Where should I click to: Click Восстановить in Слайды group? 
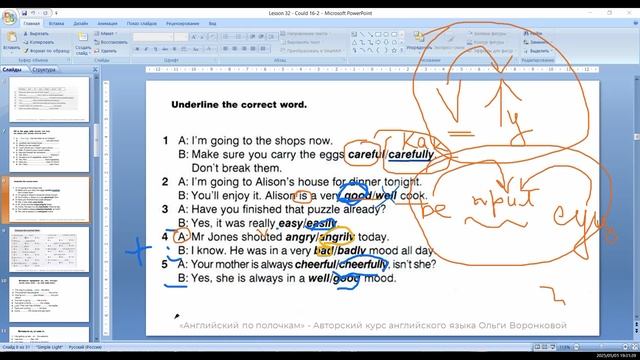click(111, 42)
